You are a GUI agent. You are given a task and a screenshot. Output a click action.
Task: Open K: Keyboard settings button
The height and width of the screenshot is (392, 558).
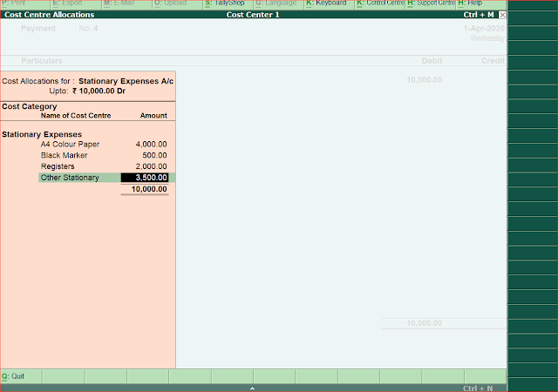[x=330, y=3]
